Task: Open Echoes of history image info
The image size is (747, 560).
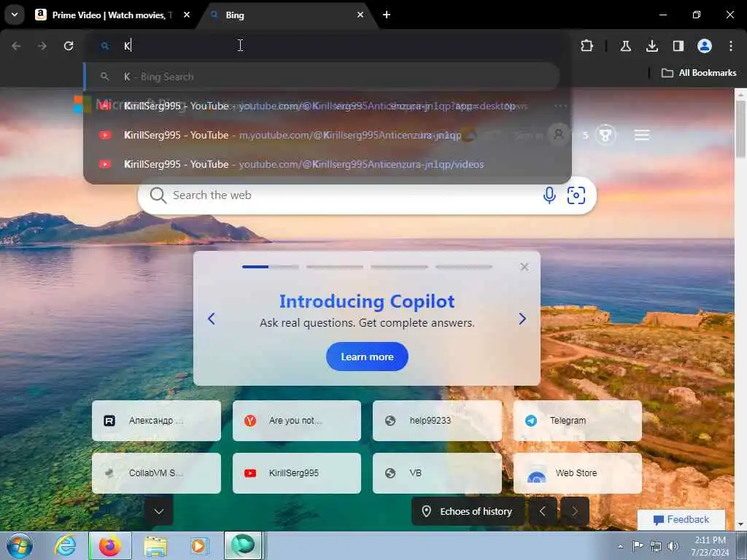Action: click(468, 511)
